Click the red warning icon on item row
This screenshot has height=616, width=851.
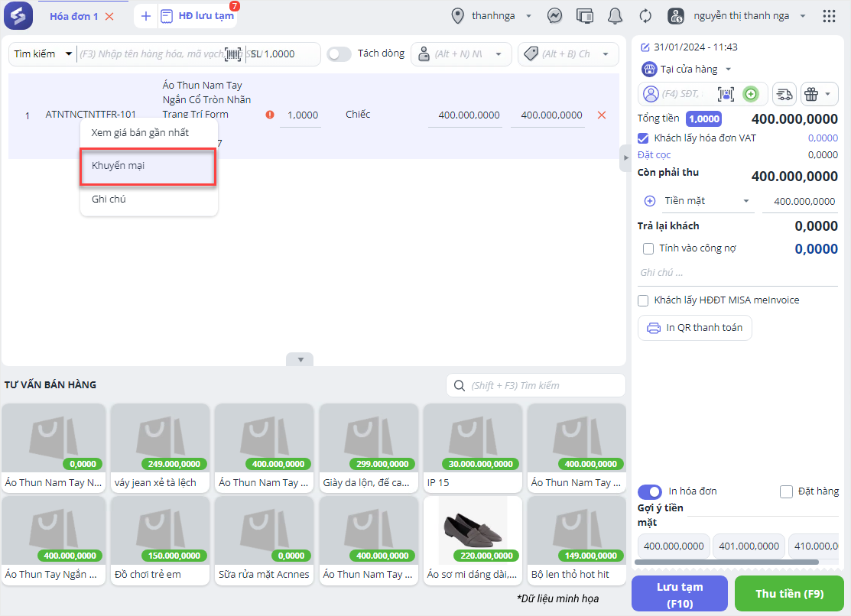[x=270, y=115]
